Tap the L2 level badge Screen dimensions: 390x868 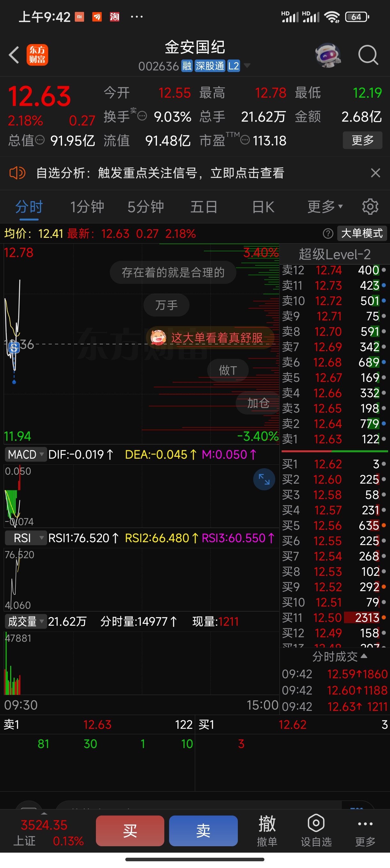click(x=234, y=66)
